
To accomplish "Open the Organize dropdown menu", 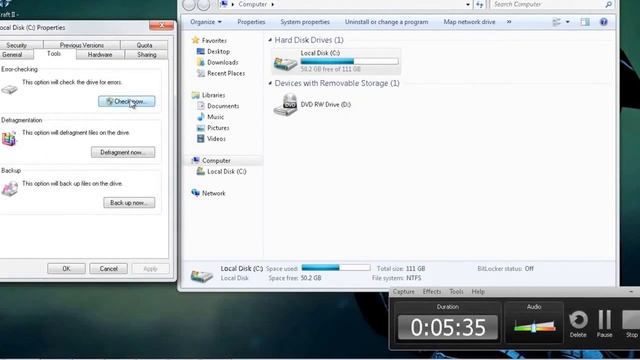I will pyautogui.click(x=206, y=22).
